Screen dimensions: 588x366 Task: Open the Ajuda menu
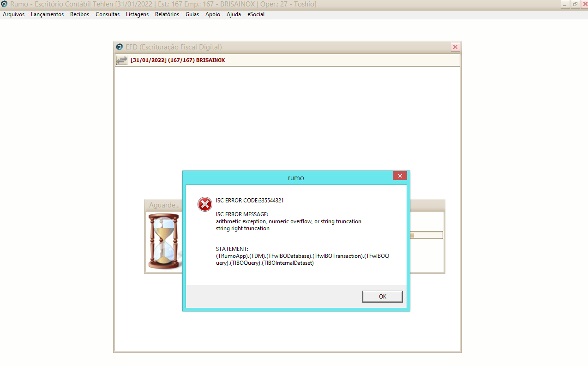click(234, 14)
